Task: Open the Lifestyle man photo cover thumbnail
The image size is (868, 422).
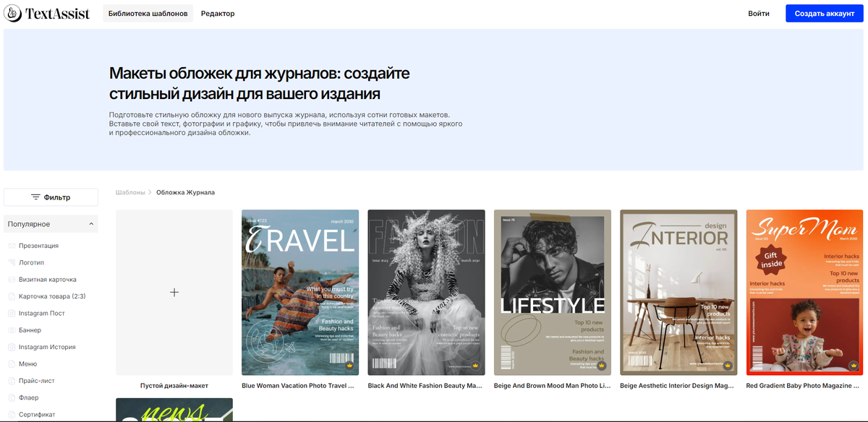Action: [553, 293]
